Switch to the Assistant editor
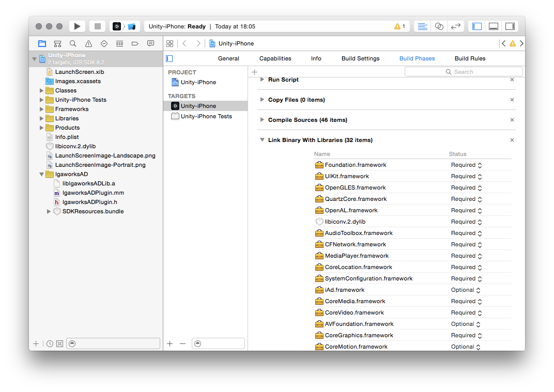The width and height of the screenshot is (554, 392). click(439, 26)
